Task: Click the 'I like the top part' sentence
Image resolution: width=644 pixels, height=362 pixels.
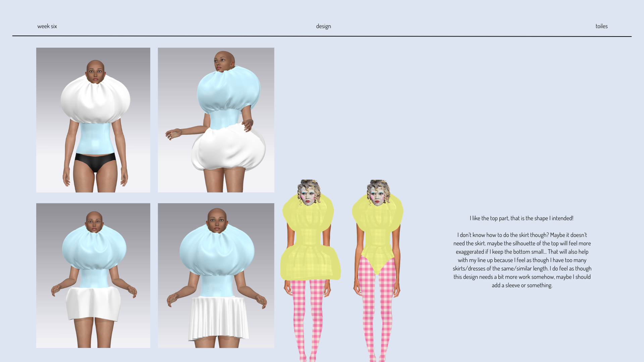Action: pos(522,218)
